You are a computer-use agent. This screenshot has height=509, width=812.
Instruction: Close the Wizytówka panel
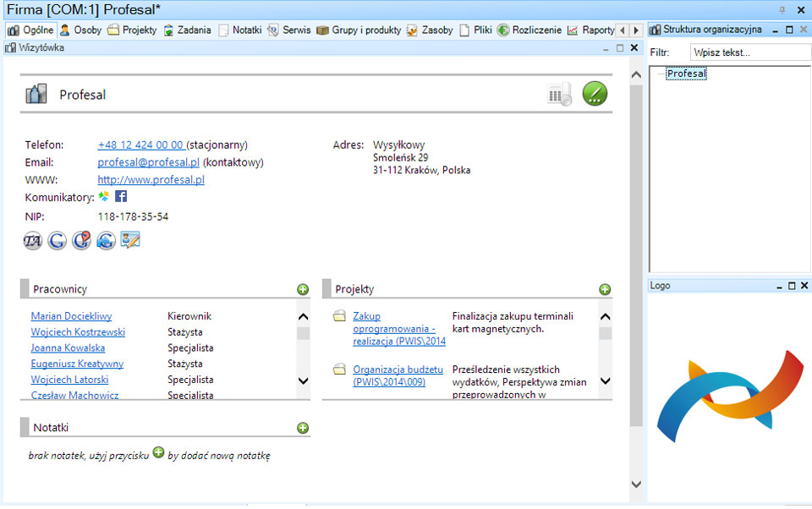click(x=634, y=47)
